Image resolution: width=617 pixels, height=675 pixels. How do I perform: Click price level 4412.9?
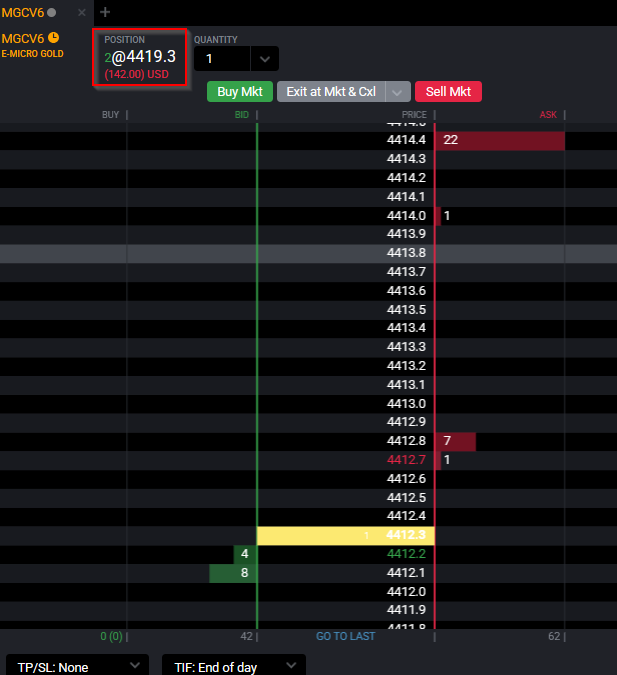(x=406, y=422)
